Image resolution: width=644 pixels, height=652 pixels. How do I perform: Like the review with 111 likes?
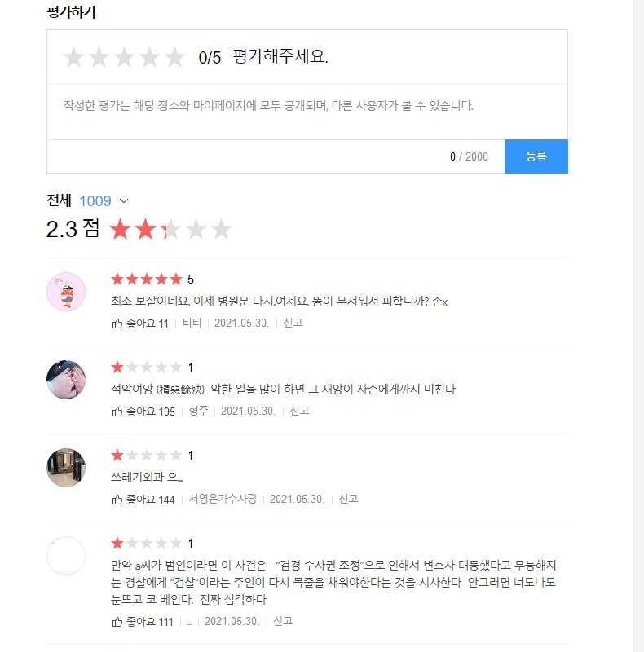click(x=117, y=622)
